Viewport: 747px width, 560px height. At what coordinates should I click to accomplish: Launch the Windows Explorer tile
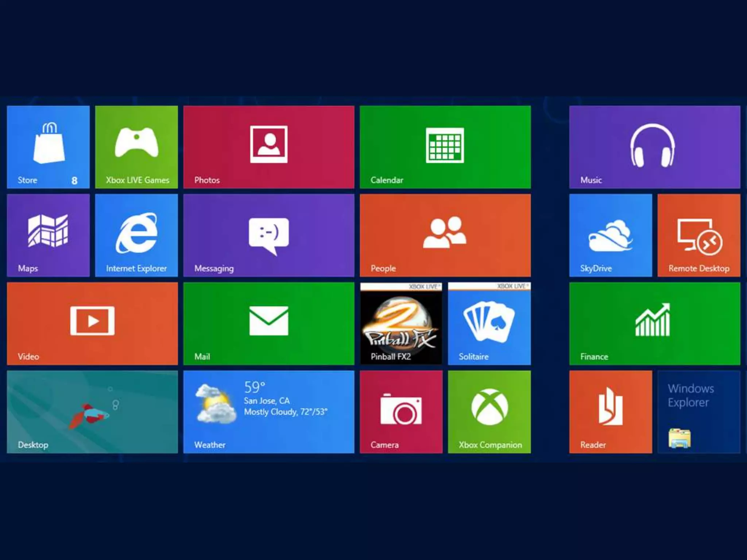tap(699, 412)
